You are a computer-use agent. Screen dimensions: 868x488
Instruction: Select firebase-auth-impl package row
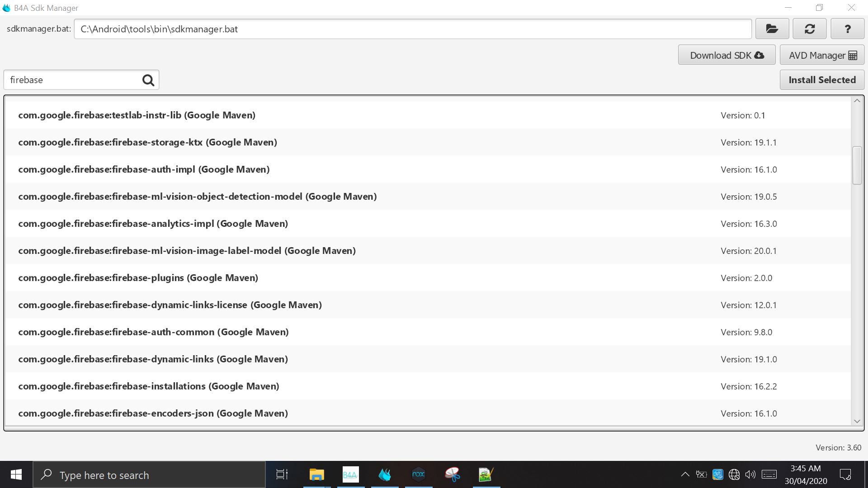pos(428,169)
